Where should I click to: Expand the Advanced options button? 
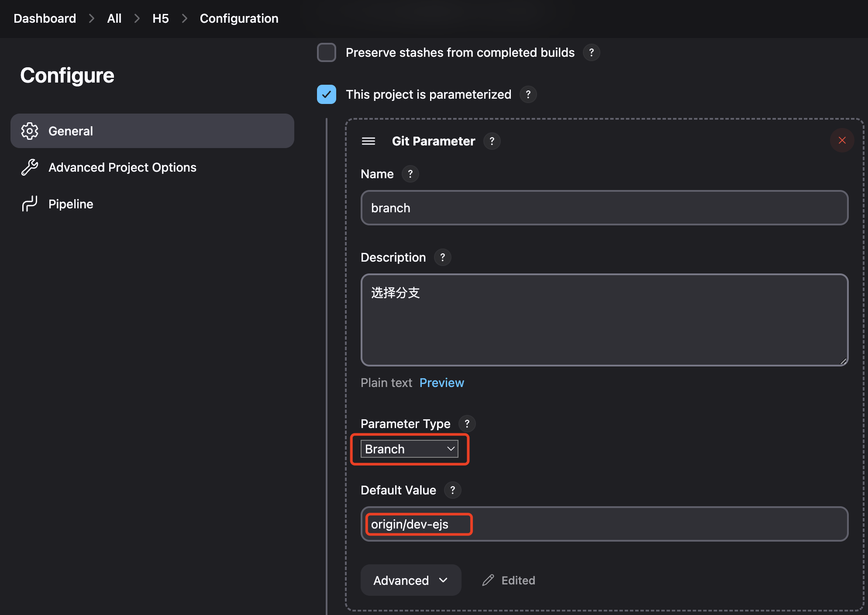point(410,580)
